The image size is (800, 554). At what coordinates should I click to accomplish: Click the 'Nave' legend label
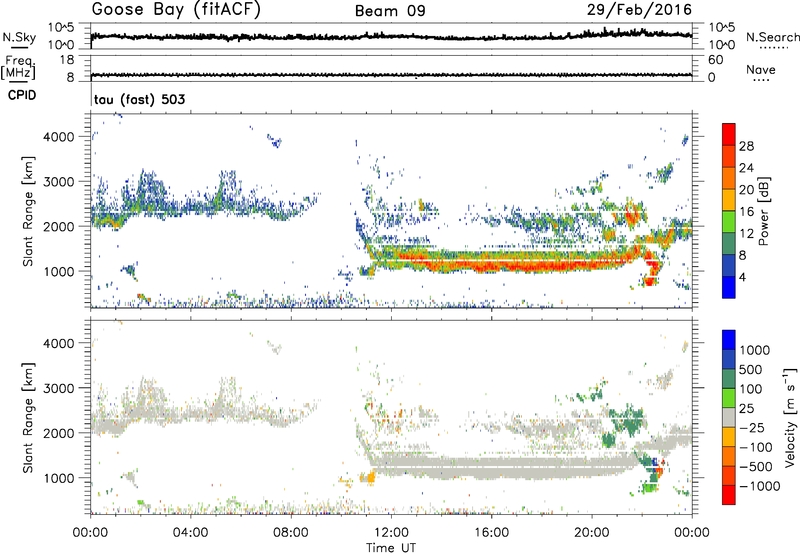(761, 70)
